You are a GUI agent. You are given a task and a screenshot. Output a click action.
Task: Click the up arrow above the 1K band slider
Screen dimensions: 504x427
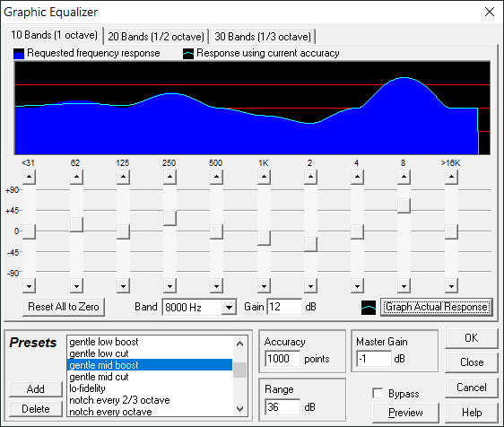click(264, 177)
